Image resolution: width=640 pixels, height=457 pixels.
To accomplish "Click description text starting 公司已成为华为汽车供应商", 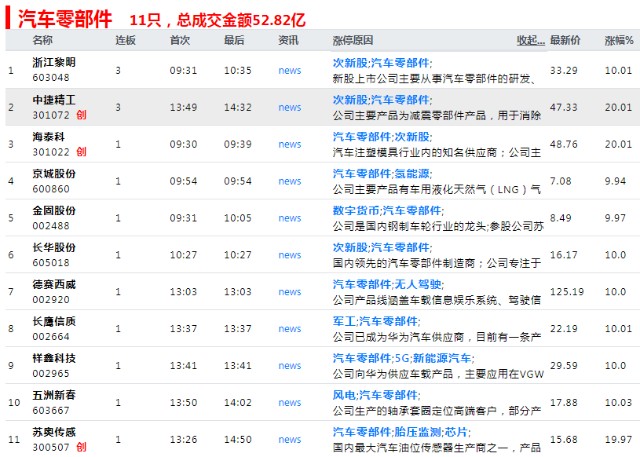I will coord(437,337).
